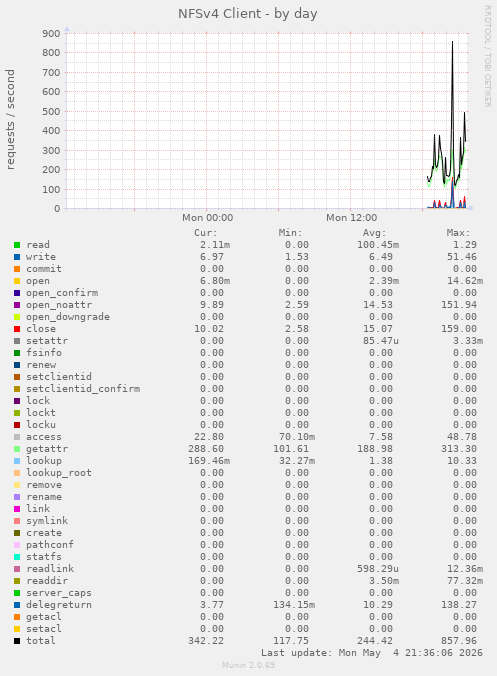The image size is (497, 676).
Task: Click access's min value 70.10m
Action: [x=297, y=437]
